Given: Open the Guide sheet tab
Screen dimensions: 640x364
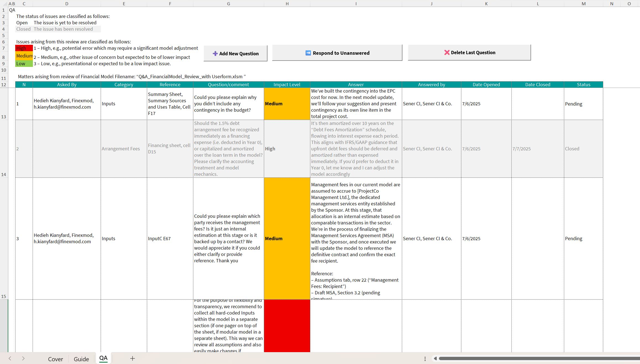Looking at the screenshot, I should (81, 359).
